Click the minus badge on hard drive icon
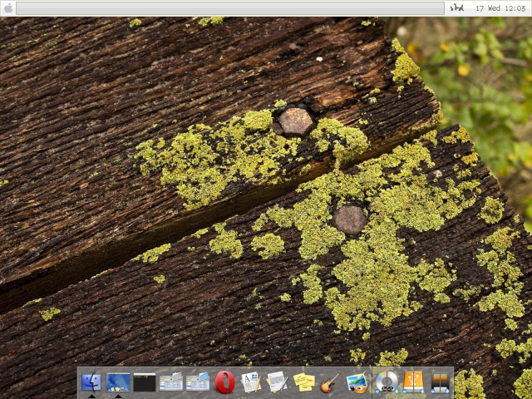532x399 pixels. tap(432, 391)
